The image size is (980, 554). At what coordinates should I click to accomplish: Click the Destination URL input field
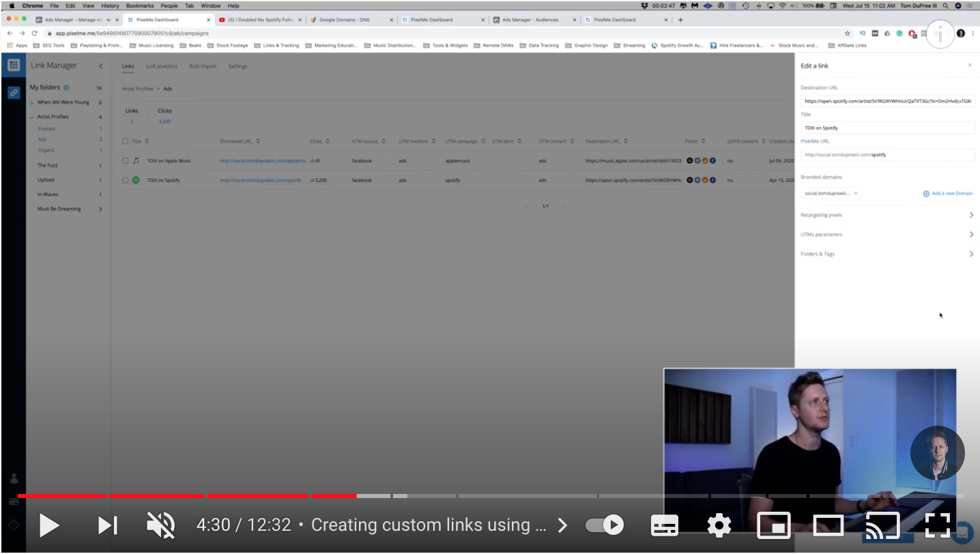coord(888,101)
